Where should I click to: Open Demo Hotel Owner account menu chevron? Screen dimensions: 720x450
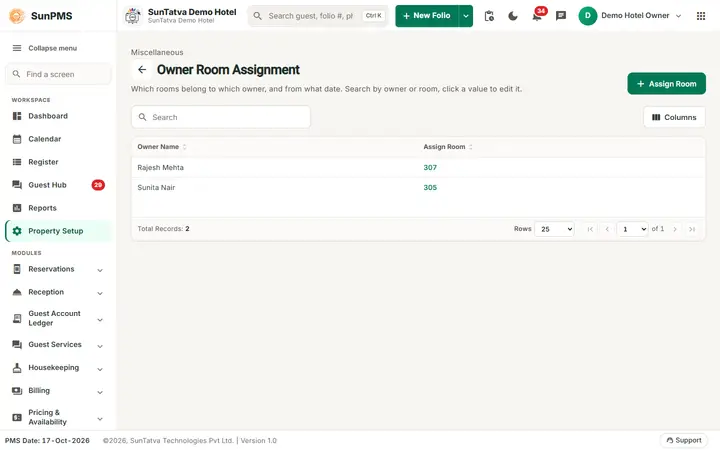[x=678, y=16]
